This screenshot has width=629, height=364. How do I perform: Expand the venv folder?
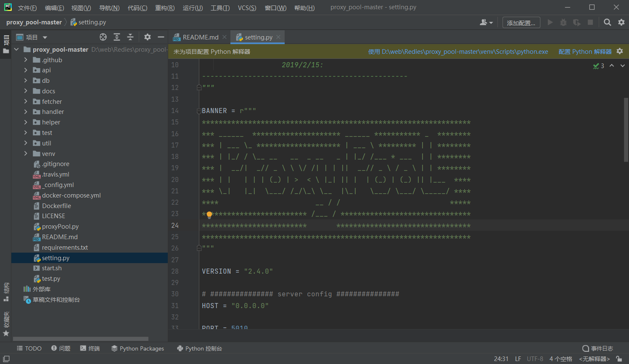(x=26, y=153)
